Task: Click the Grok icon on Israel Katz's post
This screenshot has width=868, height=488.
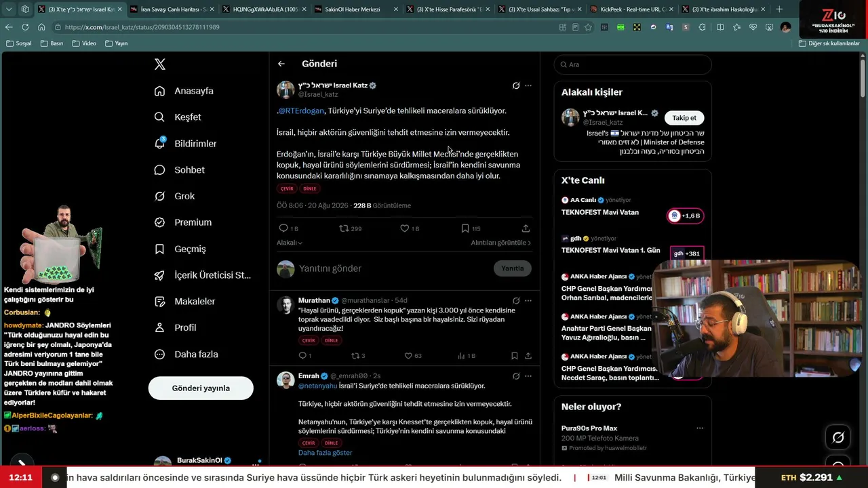Action: 516,86
